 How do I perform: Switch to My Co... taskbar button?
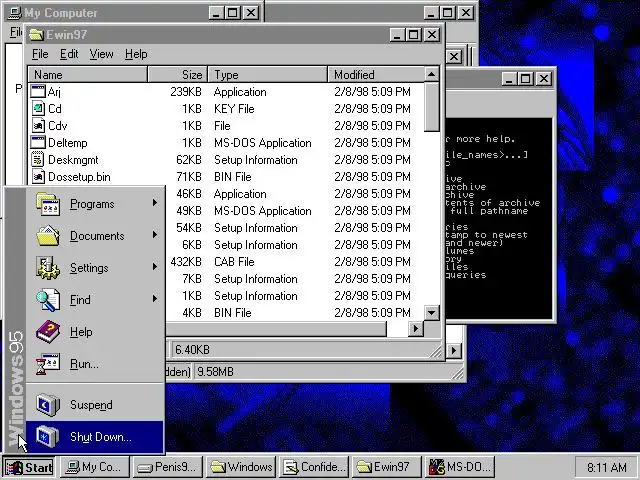click(94, 467)
